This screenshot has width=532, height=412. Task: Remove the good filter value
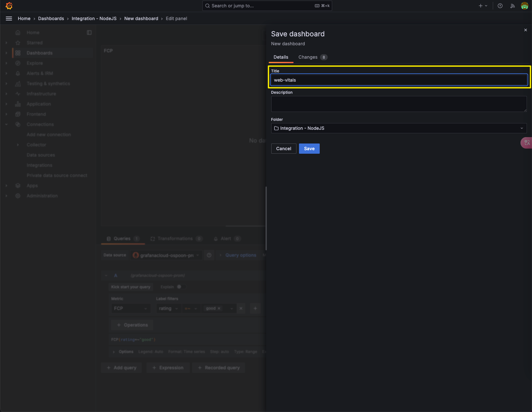[219, 308]
